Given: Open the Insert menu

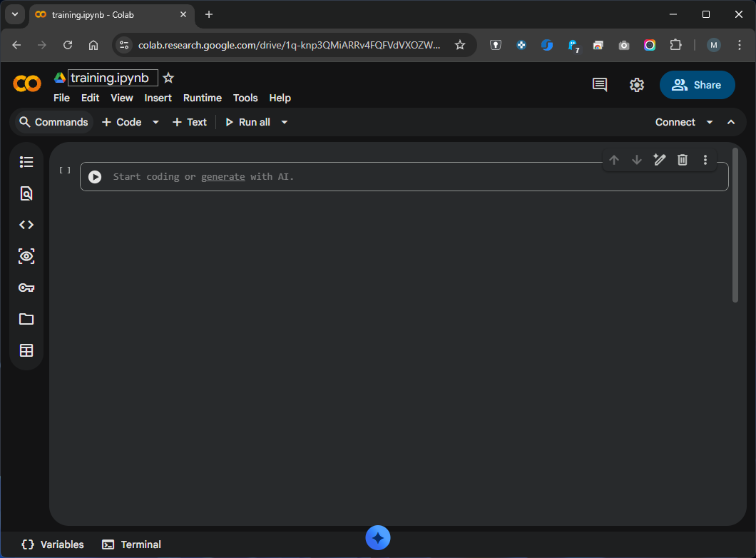Looking at the screenshot, I should [158, 98].
